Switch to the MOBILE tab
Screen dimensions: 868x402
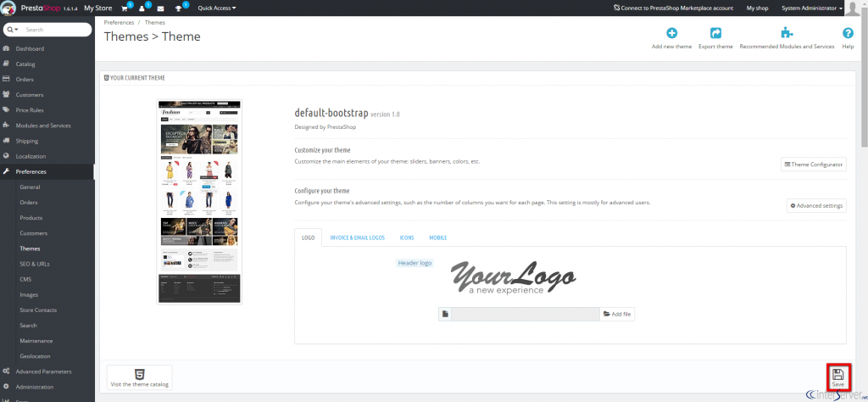pos(438,237)
